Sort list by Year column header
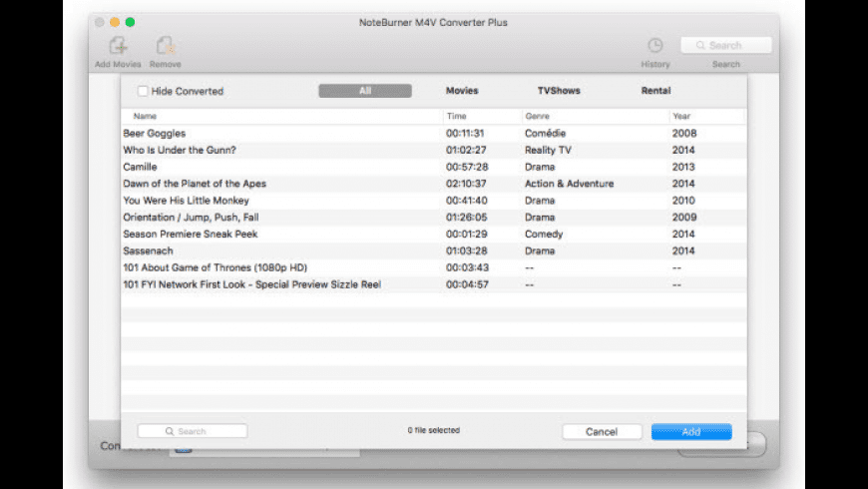868x489 pixels. coord(683,117)
